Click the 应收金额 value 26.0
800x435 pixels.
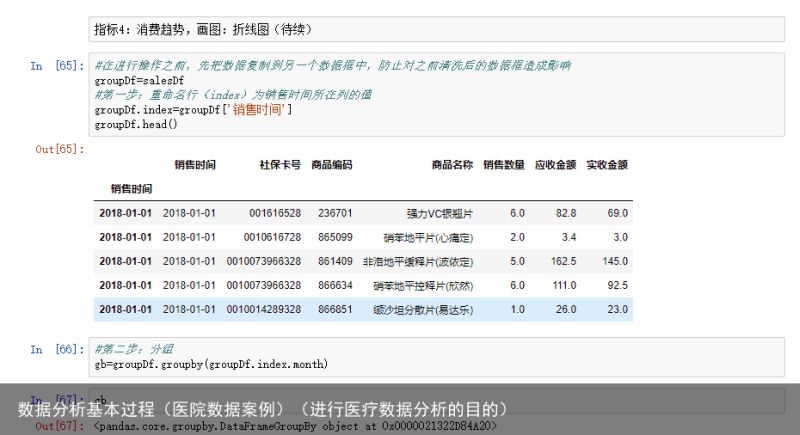[566, 309]
